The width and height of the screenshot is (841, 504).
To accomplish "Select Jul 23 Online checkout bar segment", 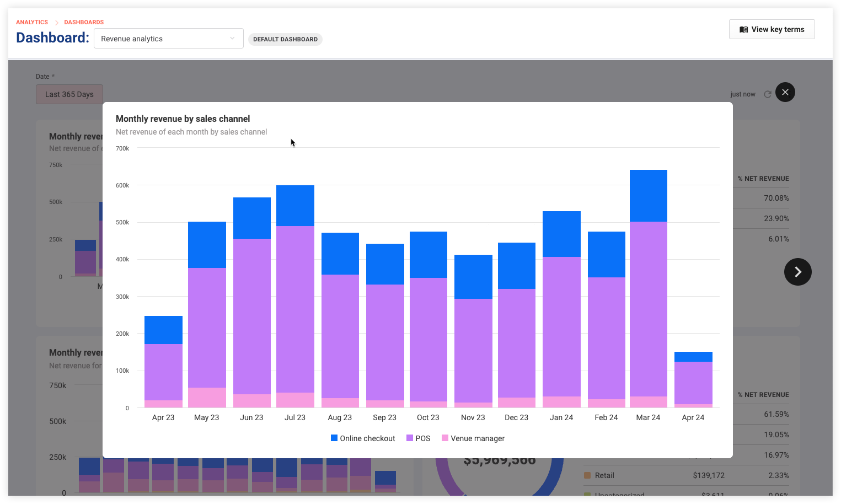I will pos(295,206).
